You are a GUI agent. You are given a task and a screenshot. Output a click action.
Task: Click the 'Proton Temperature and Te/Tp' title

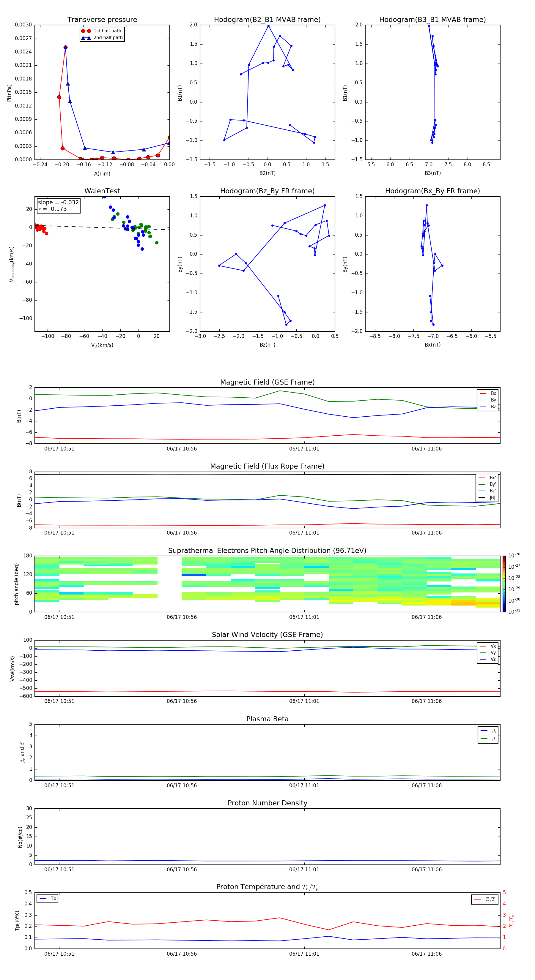point(267,887)
